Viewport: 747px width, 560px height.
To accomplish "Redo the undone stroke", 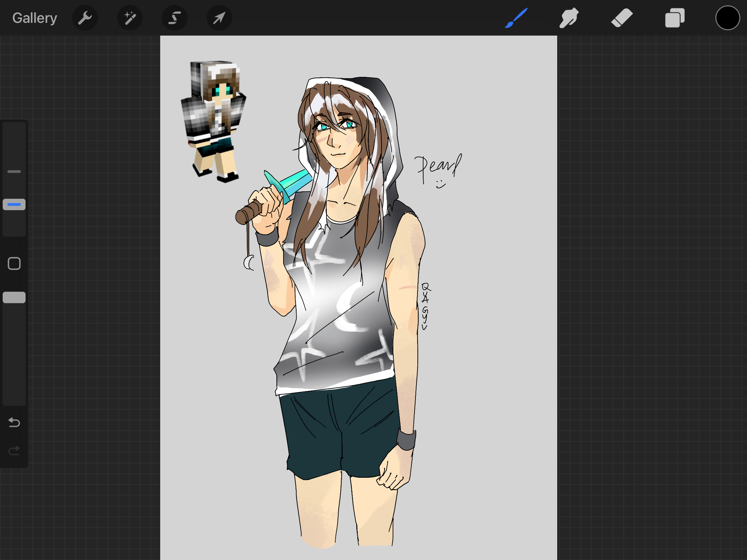I will tap(14, 451).
